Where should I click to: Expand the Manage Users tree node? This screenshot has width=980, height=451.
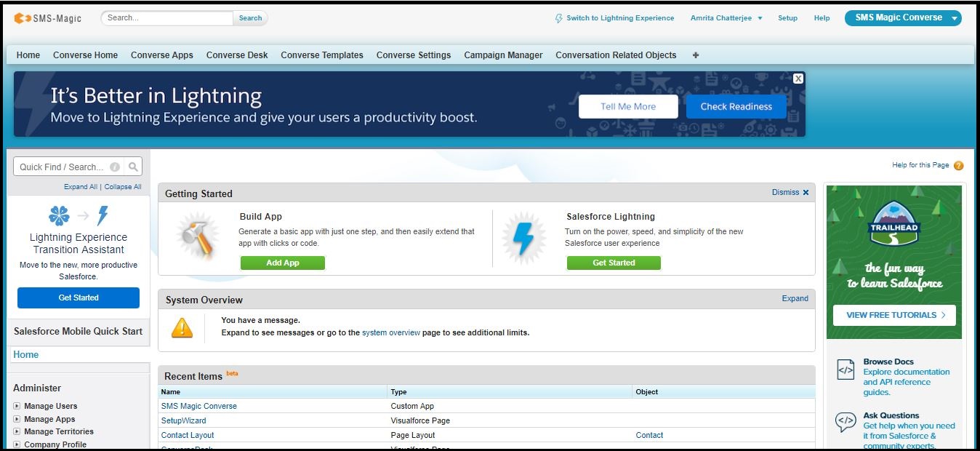point(17,406)
